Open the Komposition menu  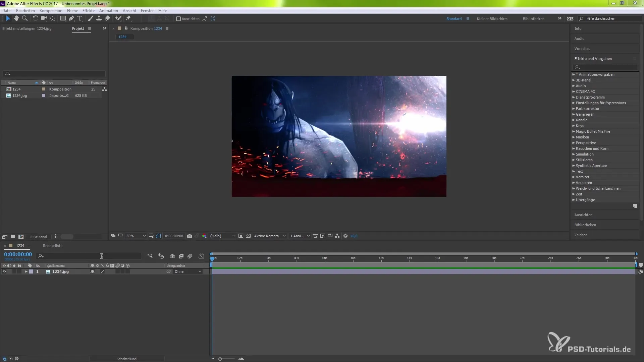pos(51,11)
